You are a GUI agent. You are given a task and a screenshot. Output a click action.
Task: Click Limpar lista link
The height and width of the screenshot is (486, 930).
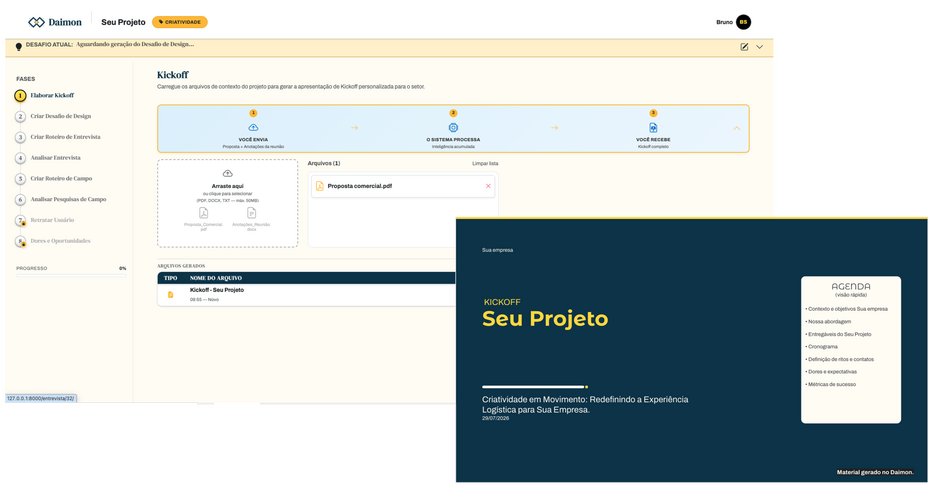485,163
